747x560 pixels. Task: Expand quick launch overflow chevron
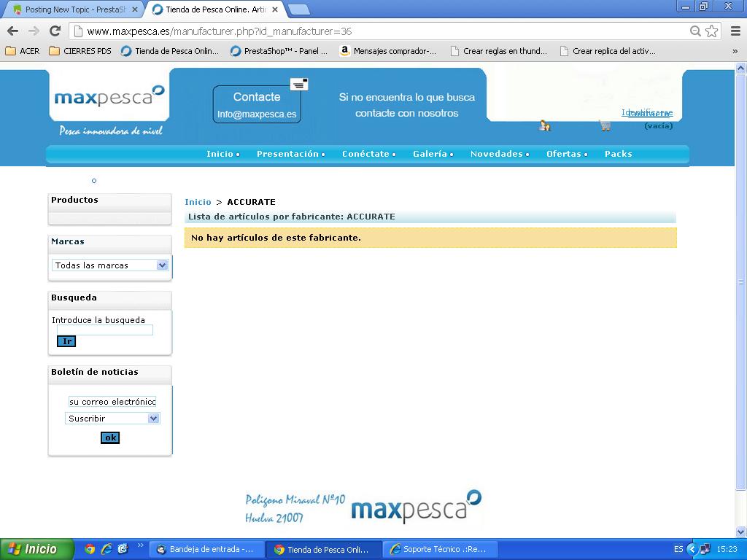point(140,545)
